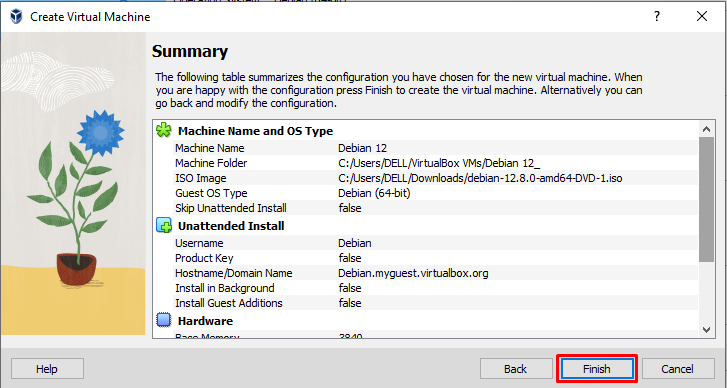The height and width of the screenshot is (388, 727).
Task: Click the summary scrollbar up arrow
Action: 707,129
